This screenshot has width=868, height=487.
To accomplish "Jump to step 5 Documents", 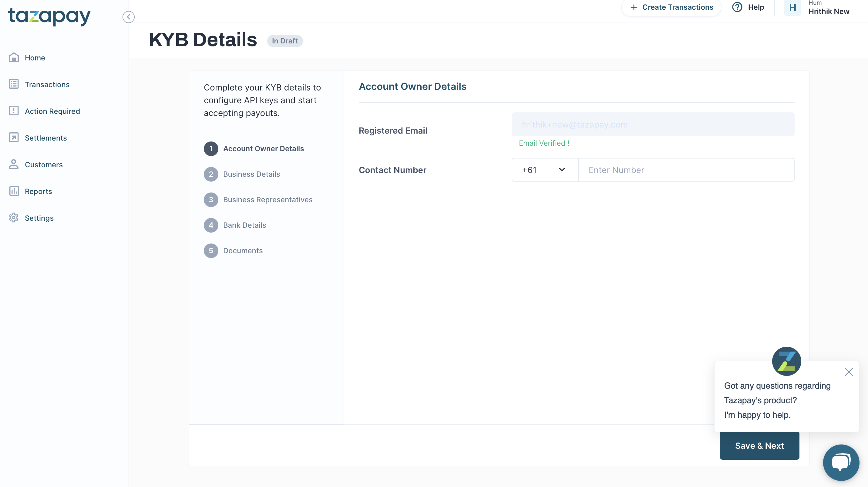I will tap(243, 250).
